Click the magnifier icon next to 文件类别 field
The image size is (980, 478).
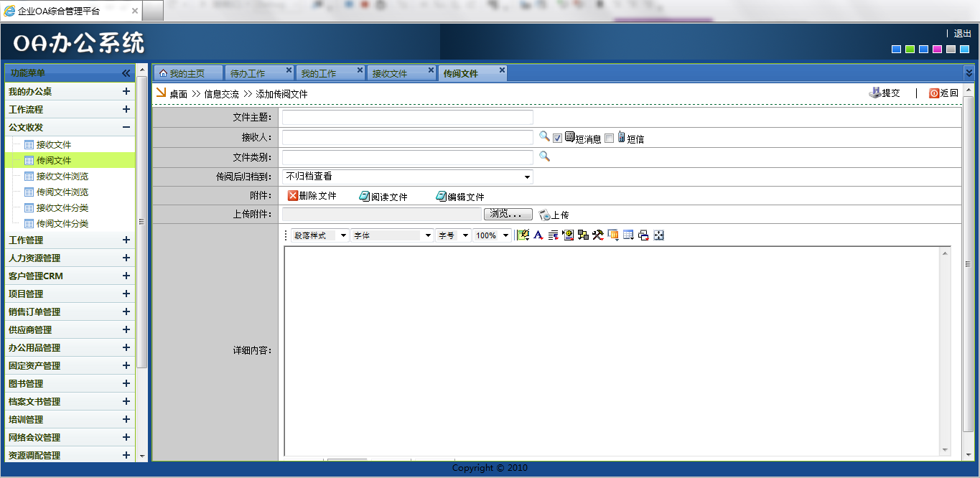pyautogui.click(x=544, y=156)
